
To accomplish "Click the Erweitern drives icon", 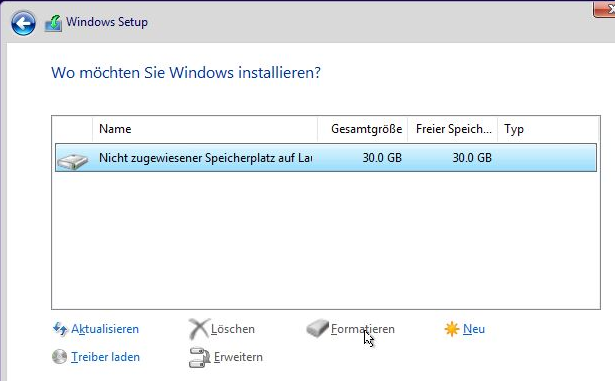I will [199, 357].
